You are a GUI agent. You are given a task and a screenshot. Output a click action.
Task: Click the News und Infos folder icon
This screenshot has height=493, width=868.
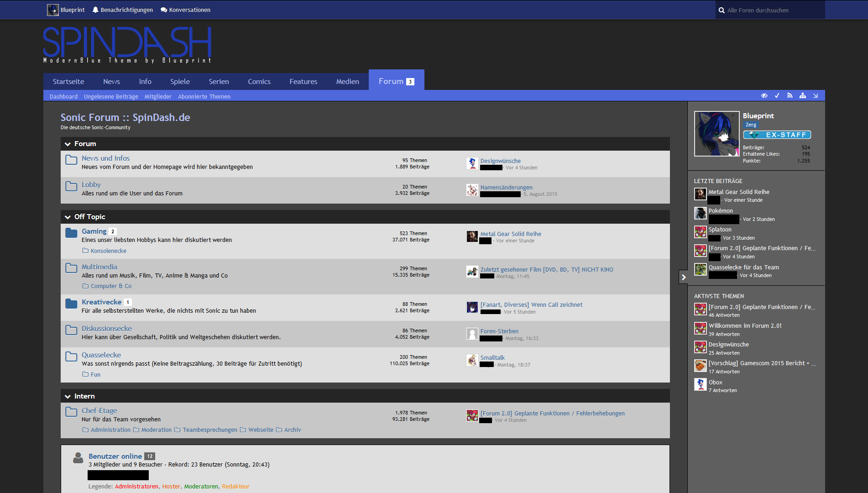pos(71,160)
